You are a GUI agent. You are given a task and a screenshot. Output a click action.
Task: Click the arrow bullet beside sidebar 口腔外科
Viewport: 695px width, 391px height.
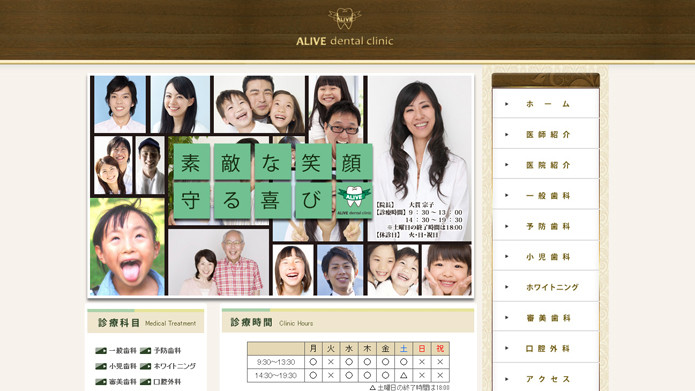(x=507, y=348)
